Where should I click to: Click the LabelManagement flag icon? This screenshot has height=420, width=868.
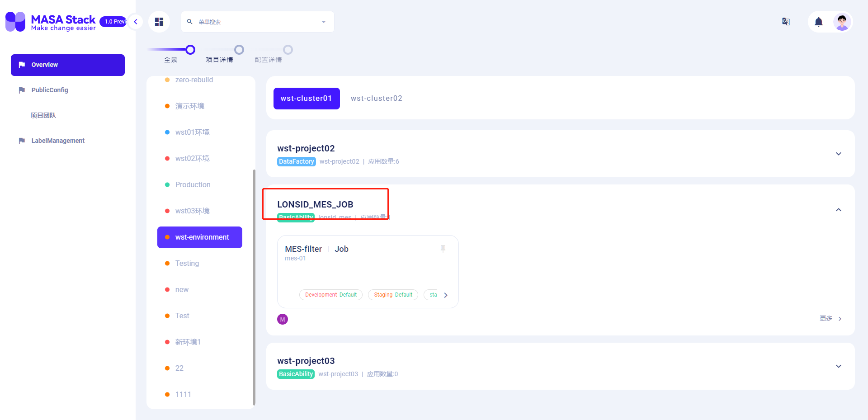click(x=22, y=141)
